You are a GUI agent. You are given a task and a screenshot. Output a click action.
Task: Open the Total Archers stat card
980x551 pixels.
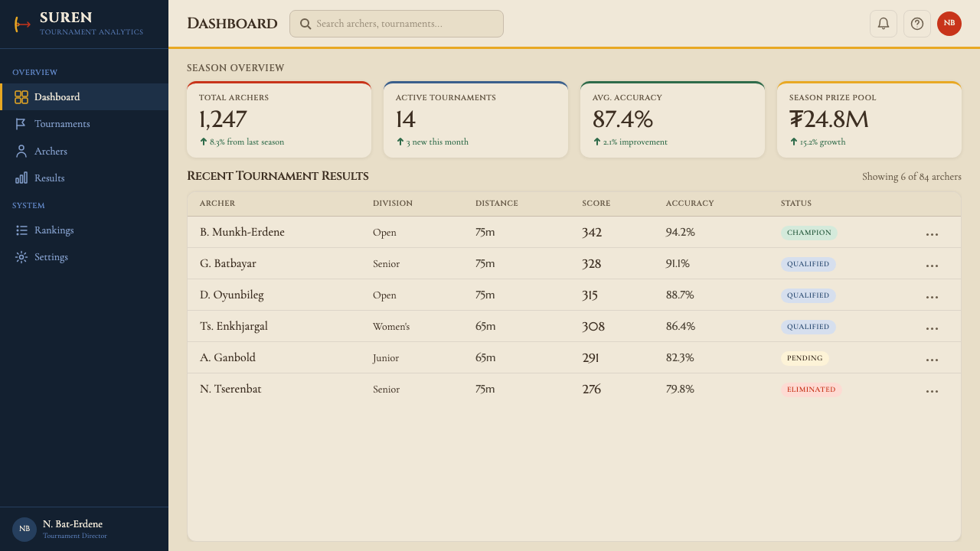click(x=279, y=119)
